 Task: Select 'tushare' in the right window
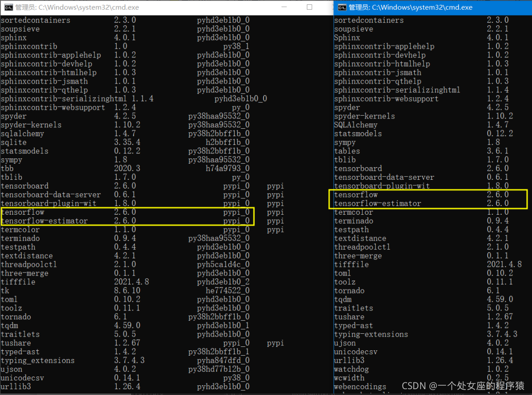[349, 317]
